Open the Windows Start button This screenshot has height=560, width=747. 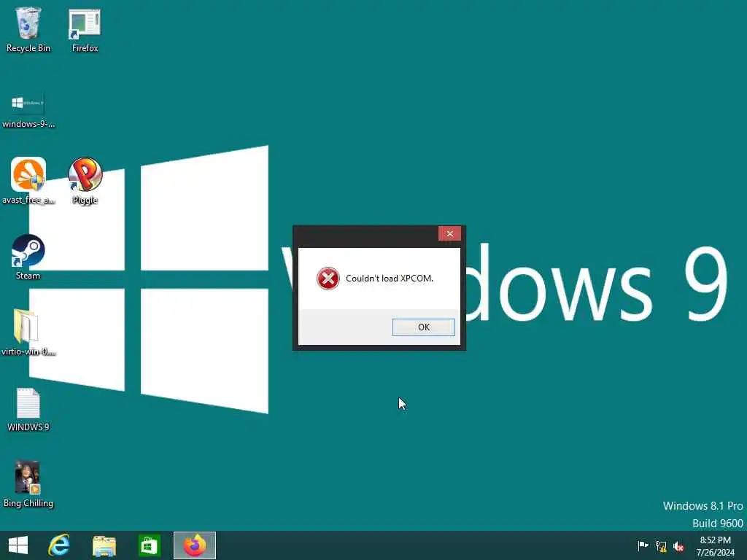click(x=18, y=545)
